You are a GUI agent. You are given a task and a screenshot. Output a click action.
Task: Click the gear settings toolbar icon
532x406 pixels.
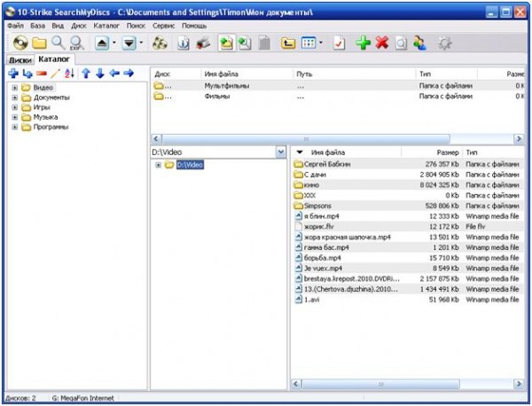444,43
